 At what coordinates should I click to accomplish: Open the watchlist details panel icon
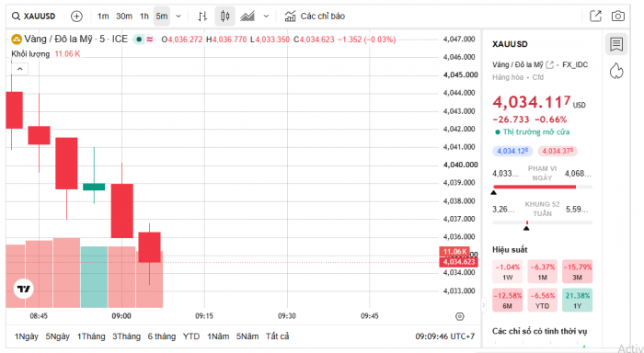(x=616, y=44)
